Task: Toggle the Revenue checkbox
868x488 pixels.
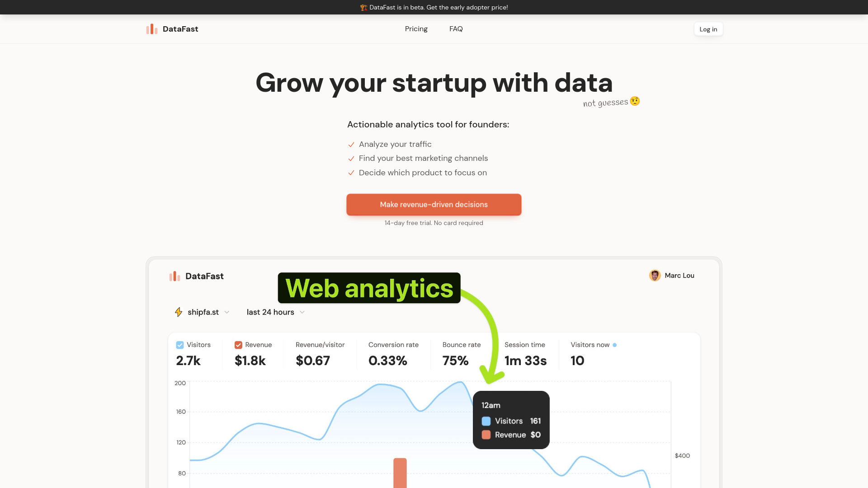Action: click(x=238, y=345)
